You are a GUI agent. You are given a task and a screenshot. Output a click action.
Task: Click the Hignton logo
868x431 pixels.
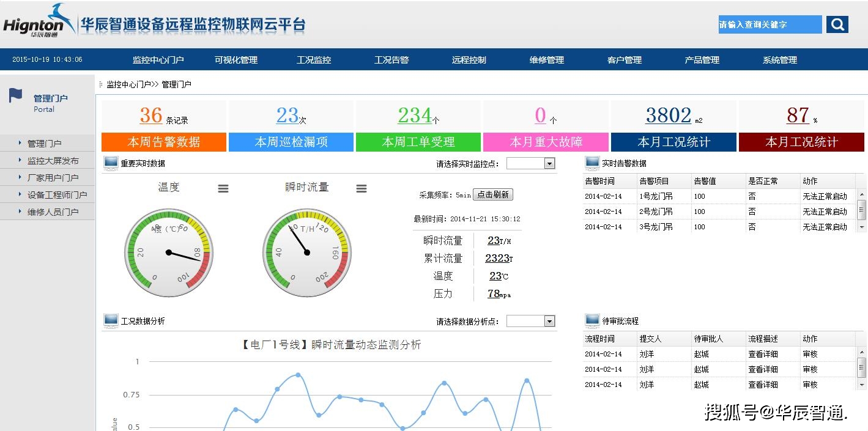click(39, 21)
